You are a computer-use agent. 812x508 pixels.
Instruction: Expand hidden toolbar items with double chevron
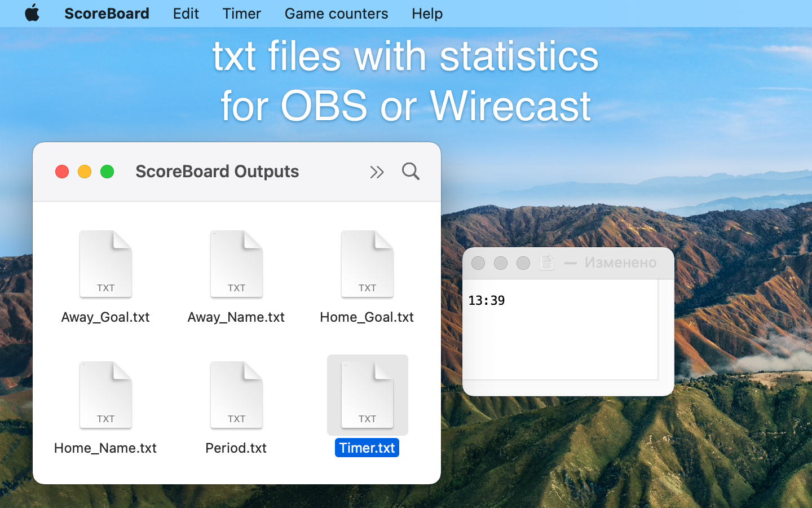pyautogui.click(x=377, y=172)
